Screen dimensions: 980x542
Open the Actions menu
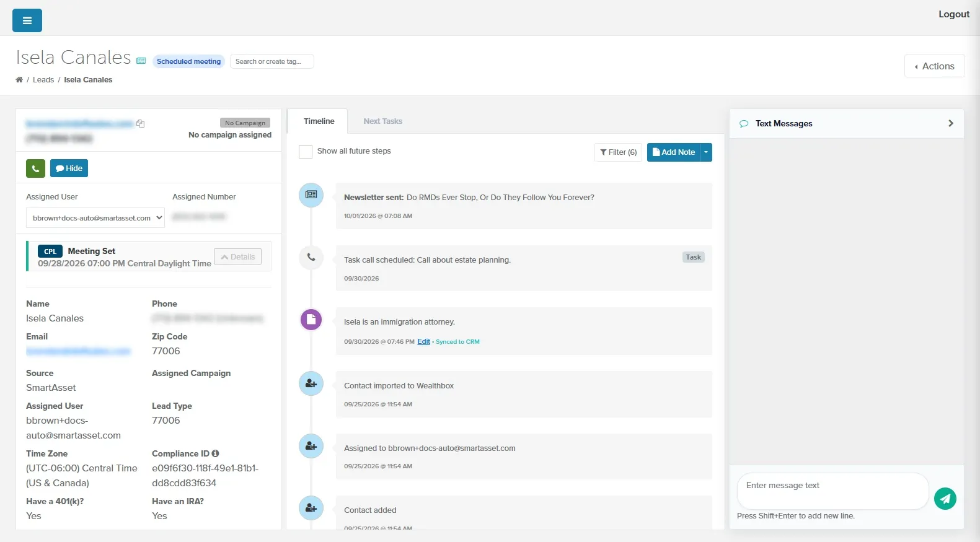coord(935,66)
